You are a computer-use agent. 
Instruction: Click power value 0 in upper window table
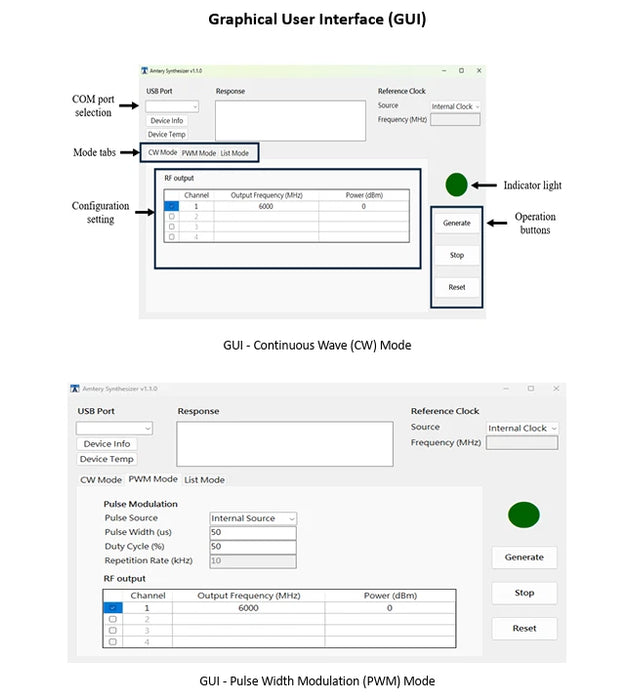pos(363,206)
